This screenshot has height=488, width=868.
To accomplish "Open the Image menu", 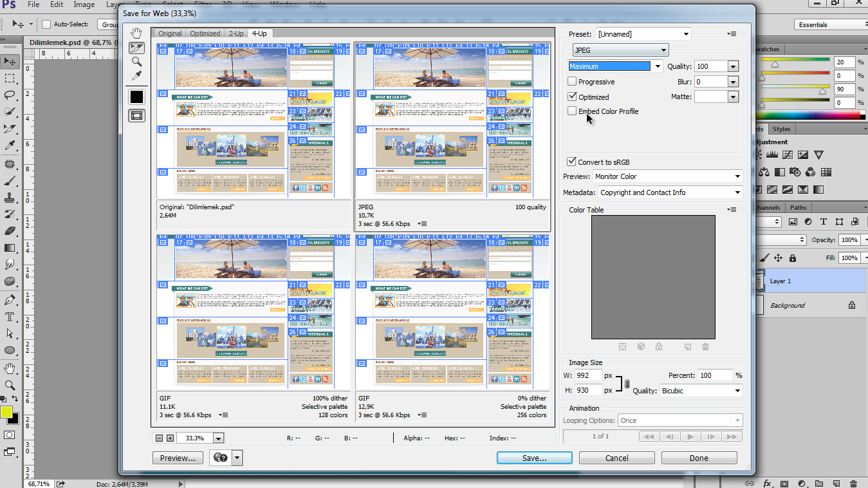I will tap(84, 5).
